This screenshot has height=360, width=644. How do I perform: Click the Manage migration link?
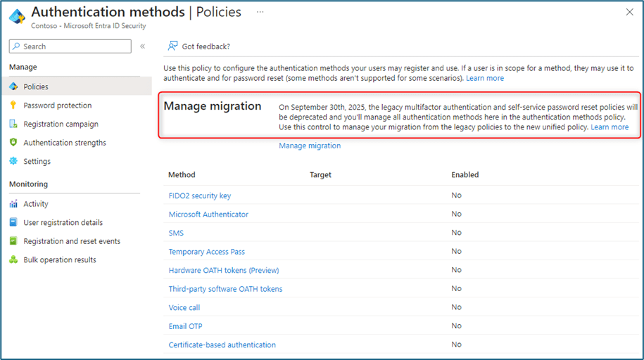(x=310, y=146)
